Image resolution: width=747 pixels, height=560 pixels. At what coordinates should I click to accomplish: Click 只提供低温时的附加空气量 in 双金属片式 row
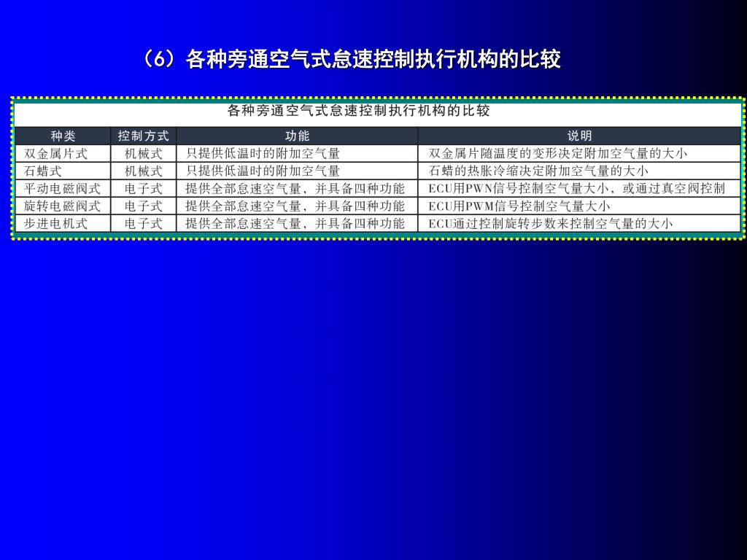[298, 153]
